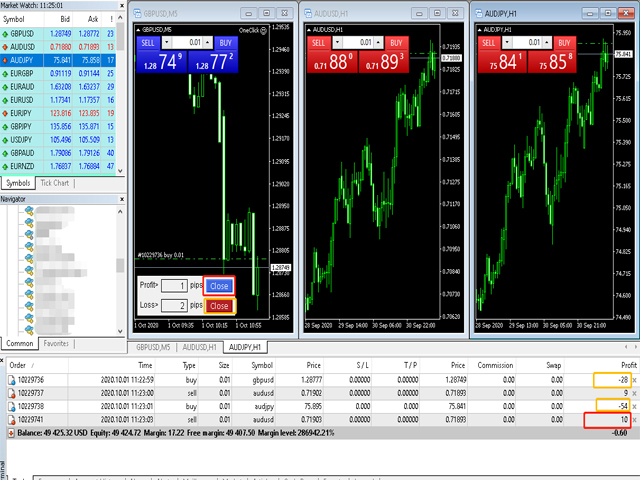Select GBPAUD row in Market Watch
640x480 pixels.
click(58, 153)
